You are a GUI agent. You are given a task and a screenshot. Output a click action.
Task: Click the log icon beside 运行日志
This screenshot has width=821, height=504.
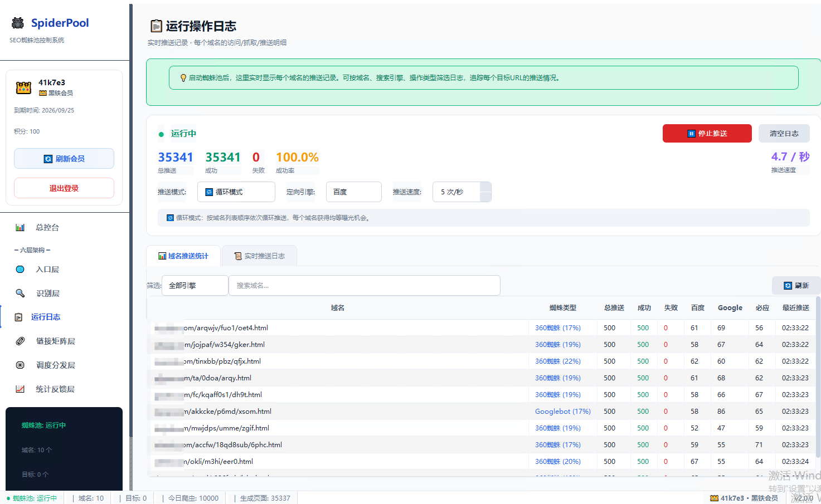18,317
